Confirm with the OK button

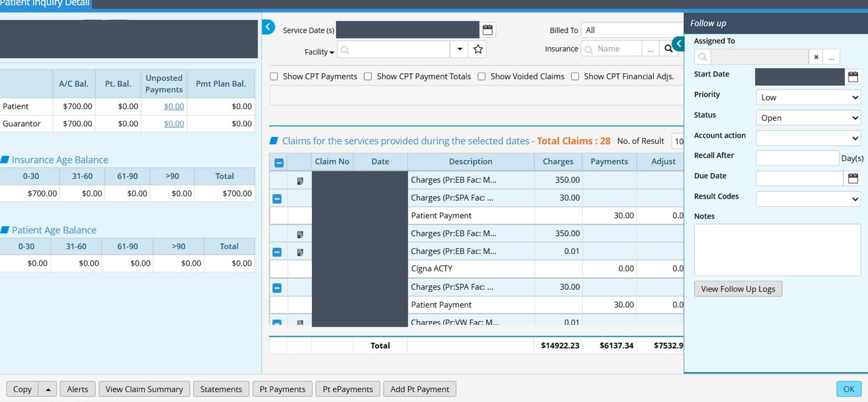(849, 389)
